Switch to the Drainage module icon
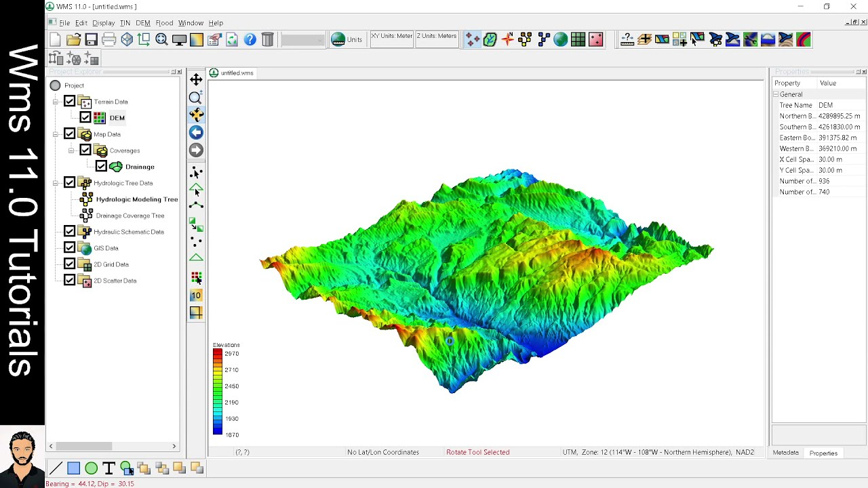Viewport: 868px width, 488px height. tap(490, 40)
